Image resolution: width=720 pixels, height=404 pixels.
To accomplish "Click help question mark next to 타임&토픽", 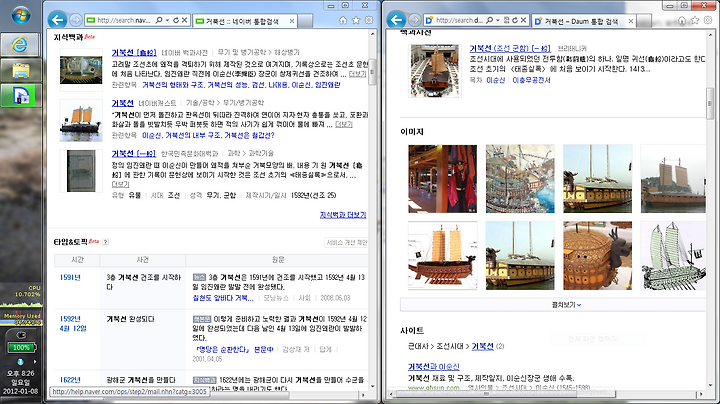I will coord(106,242).
